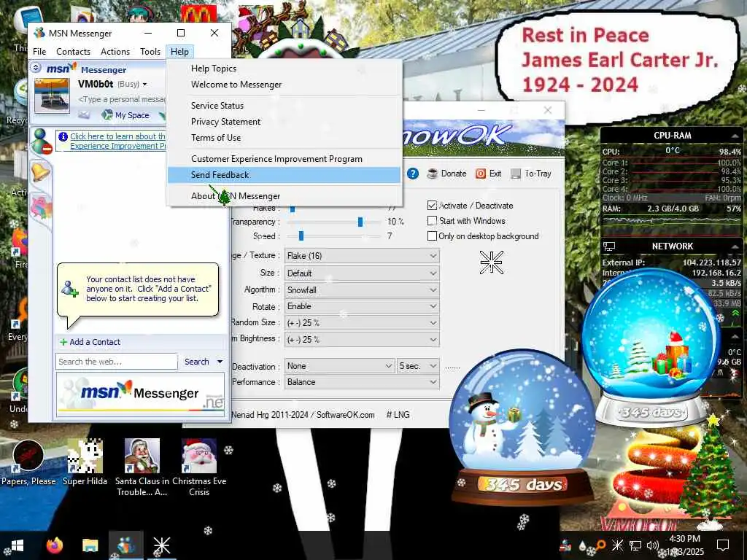Screen dimensions: 747x560
Task: Send SnowOK To-Tray
Action: pos(531,174)
